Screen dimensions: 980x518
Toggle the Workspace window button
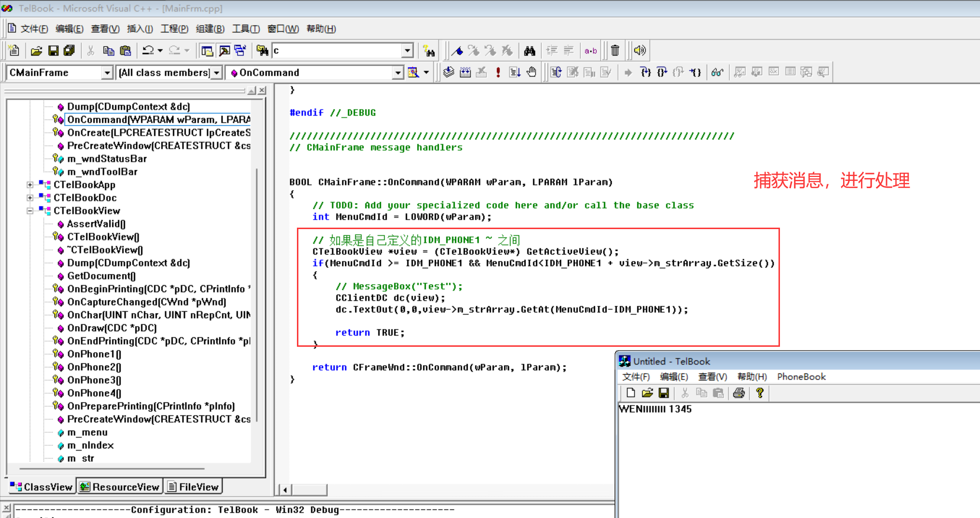click(x=207, y=51)
